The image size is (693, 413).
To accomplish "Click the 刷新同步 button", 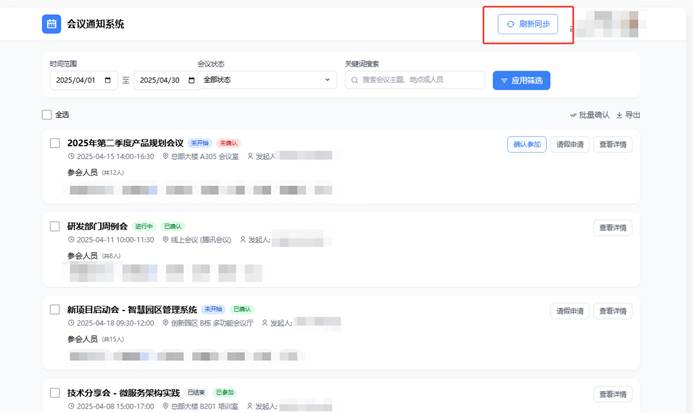I will (x=528, y=24).
